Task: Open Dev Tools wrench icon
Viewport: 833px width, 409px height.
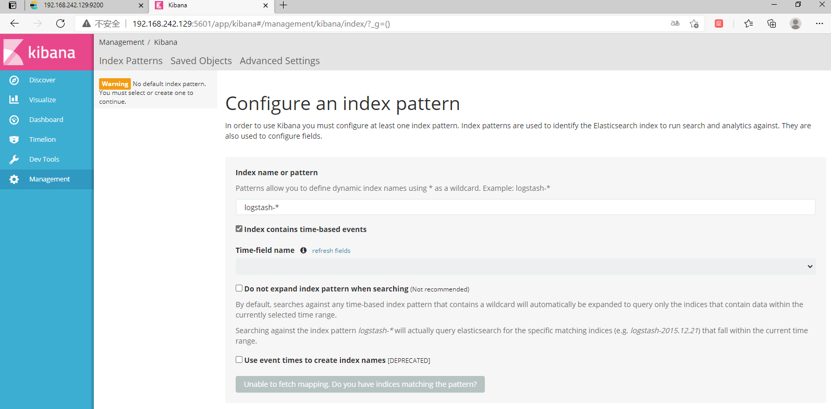Action: point(14,159)
